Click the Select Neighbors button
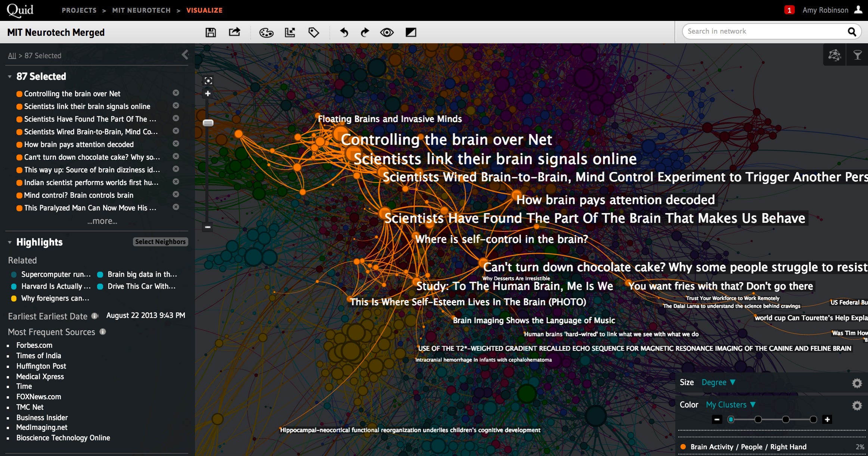 tap(160, 242)
